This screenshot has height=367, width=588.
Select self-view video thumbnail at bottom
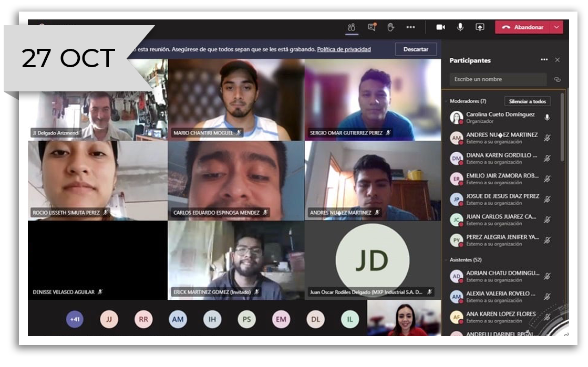[404, 318]
